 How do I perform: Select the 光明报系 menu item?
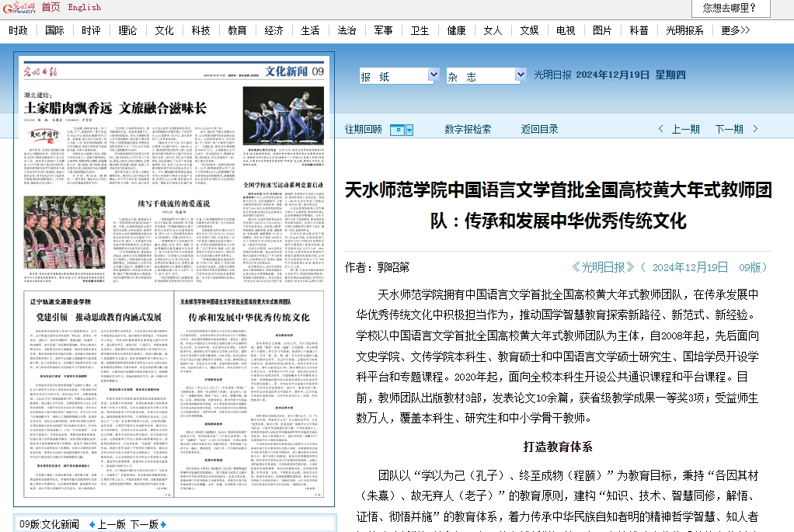click(684, 30)
